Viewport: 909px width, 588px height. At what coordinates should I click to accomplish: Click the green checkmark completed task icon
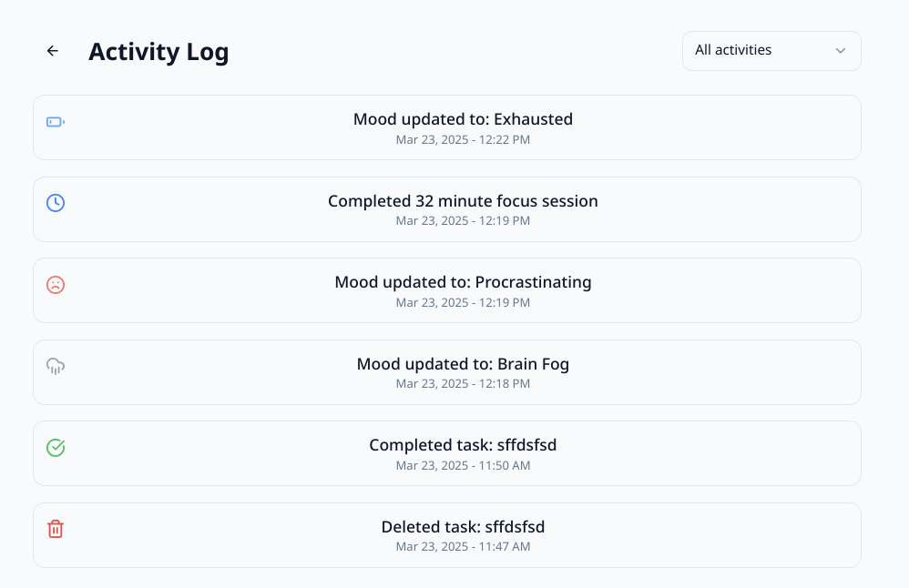pyautogui.click(x=56, y=448)
